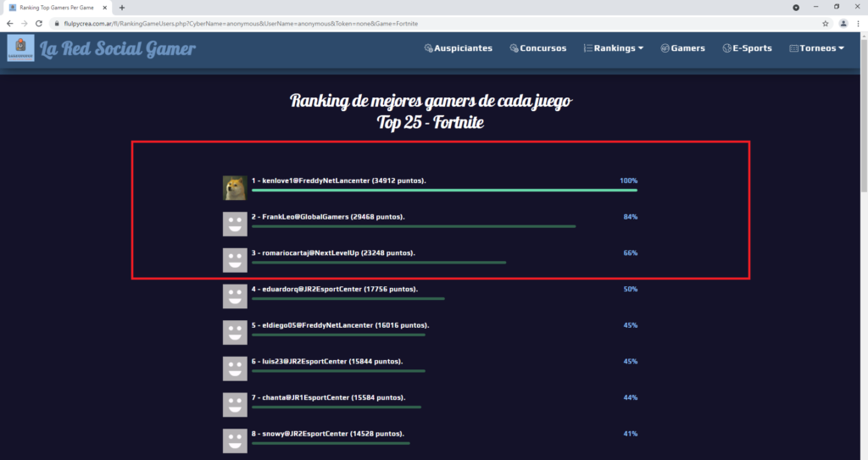Viewport: 868px width, 460px height.
Task: Open a new browser tab
Action: tap(122, 8)
